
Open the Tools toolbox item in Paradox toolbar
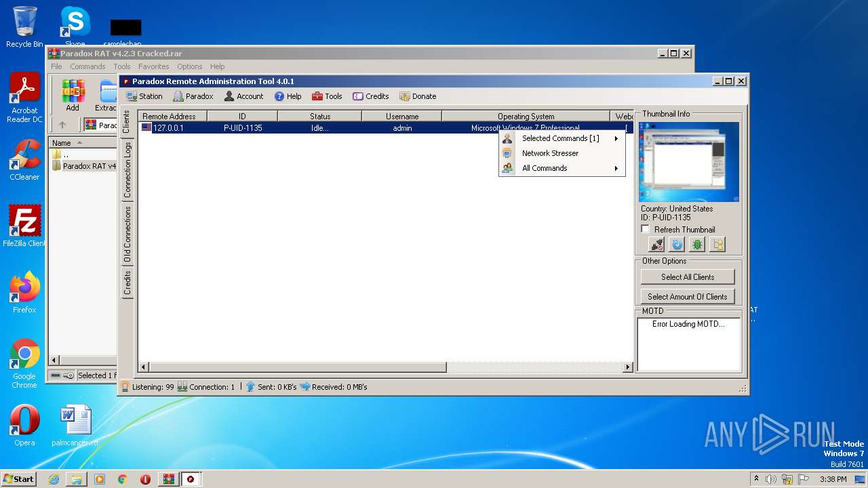click(x=327, y=96)
